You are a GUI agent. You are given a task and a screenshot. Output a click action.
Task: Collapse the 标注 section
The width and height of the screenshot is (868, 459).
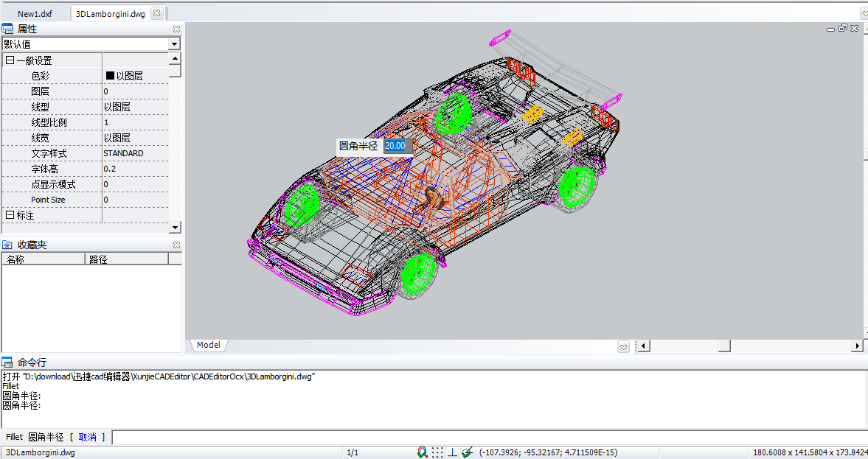point(10,215)
